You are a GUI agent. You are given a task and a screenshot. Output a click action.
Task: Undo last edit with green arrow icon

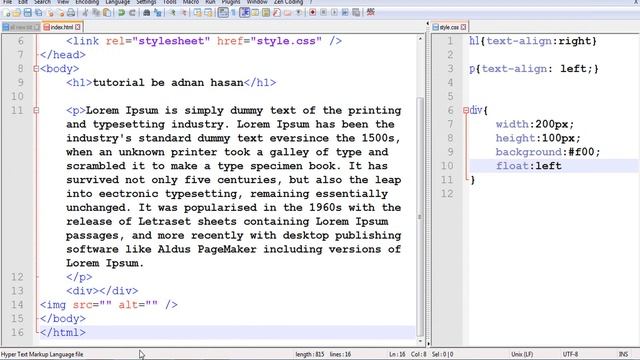coord(121,13)
